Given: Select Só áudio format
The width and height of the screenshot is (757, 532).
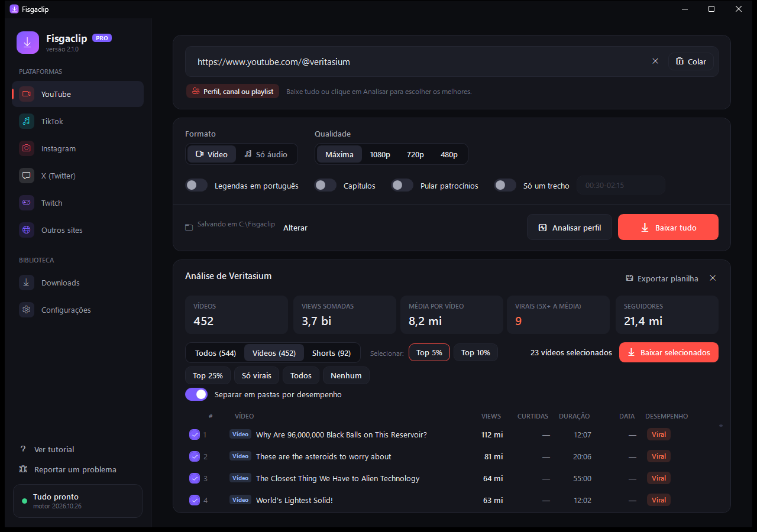Looking at the screenshot, I should click(x=266, y=154).
